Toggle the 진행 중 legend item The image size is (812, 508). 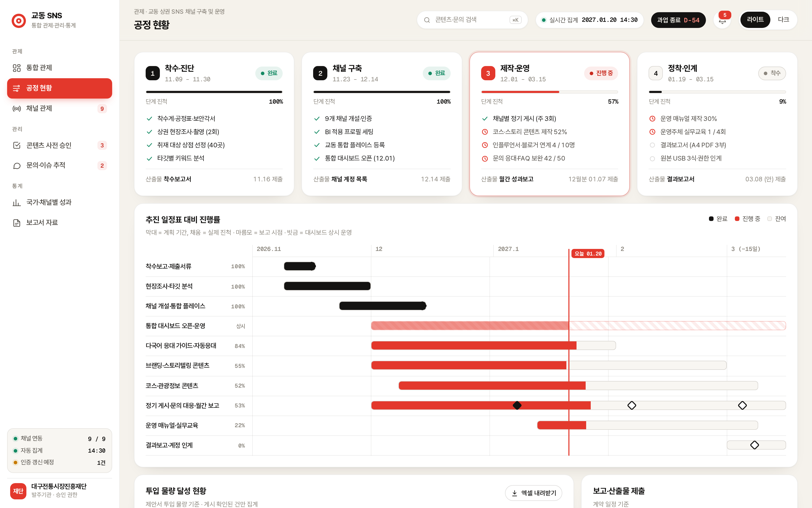click(748, 219)
